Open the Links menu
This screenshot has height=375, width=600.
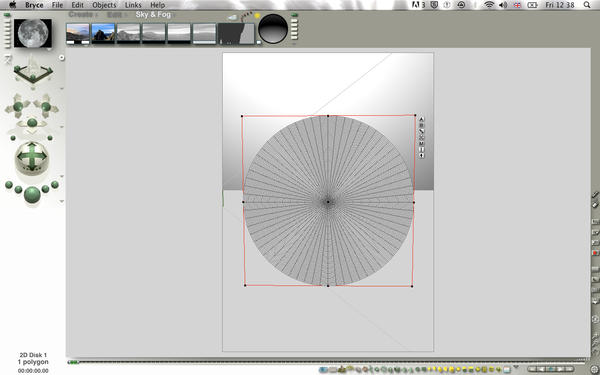pos(133,5)
